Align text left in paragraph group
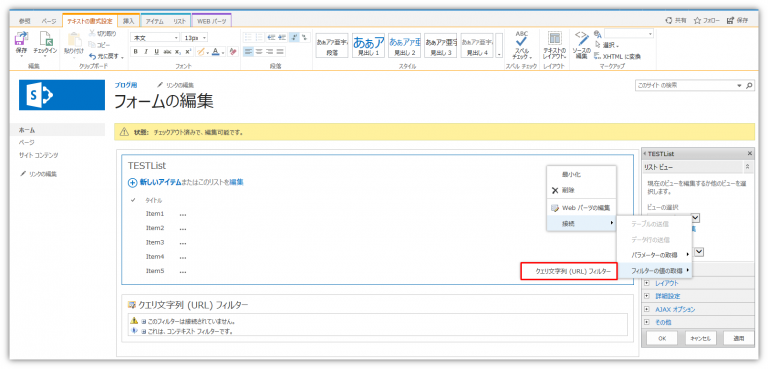768x369 pixels. [x=248, y=51]
